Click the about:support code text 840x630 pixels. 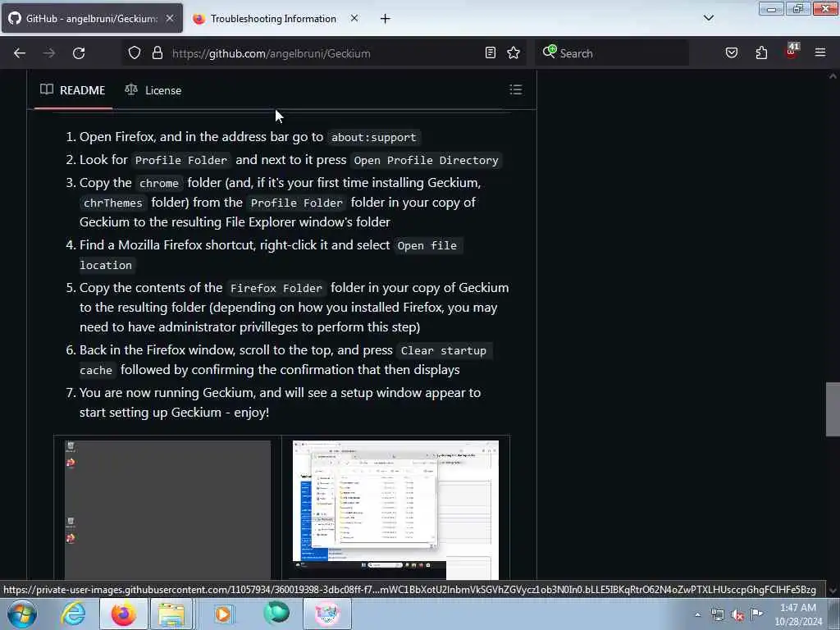click(373, 138)
